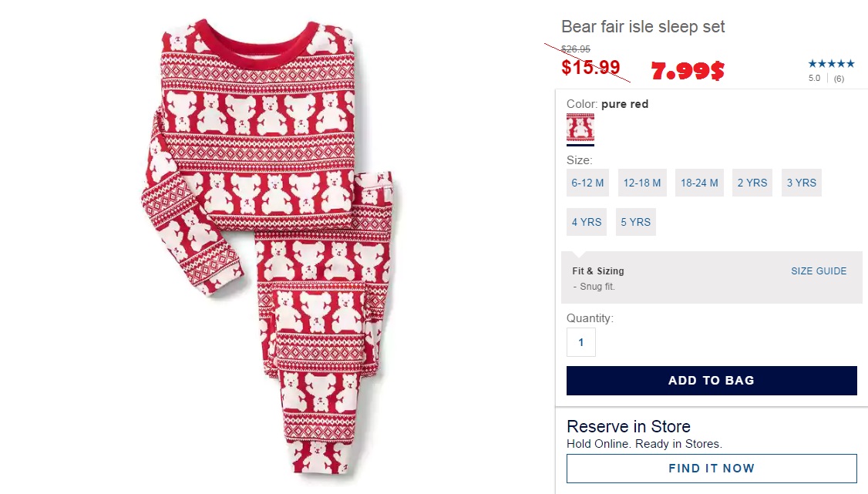Image resolution: width=868 pixels, height=494 pixels.
Task: Choose size 6-12 M
Action: pyautogui.click(x=587, y=183)
